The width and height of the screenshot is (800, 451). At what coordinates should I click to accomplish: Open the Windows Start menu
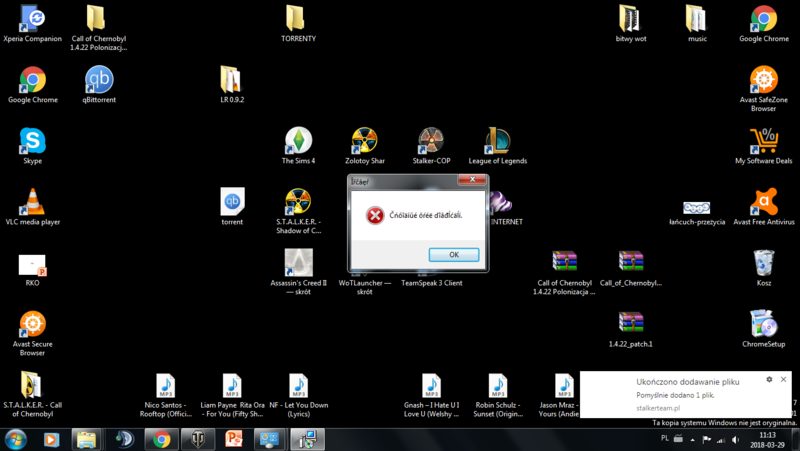[x=16, y=439]
